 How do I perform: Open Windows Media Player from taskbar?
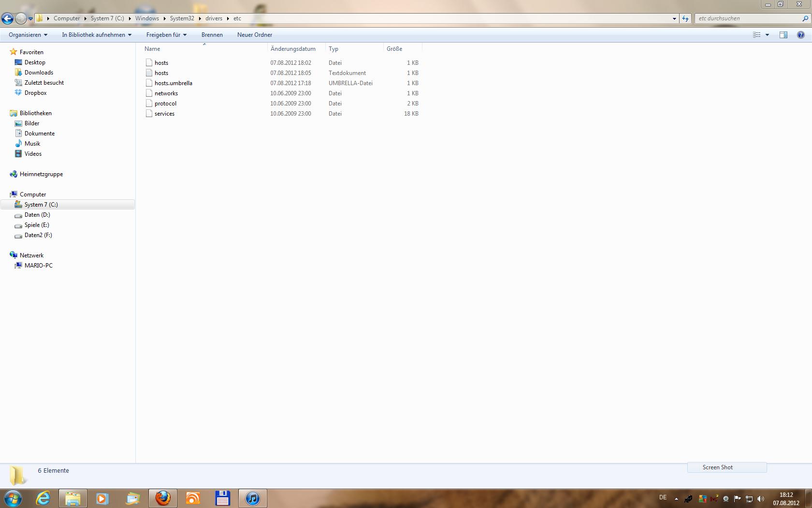tap(102, 498)
